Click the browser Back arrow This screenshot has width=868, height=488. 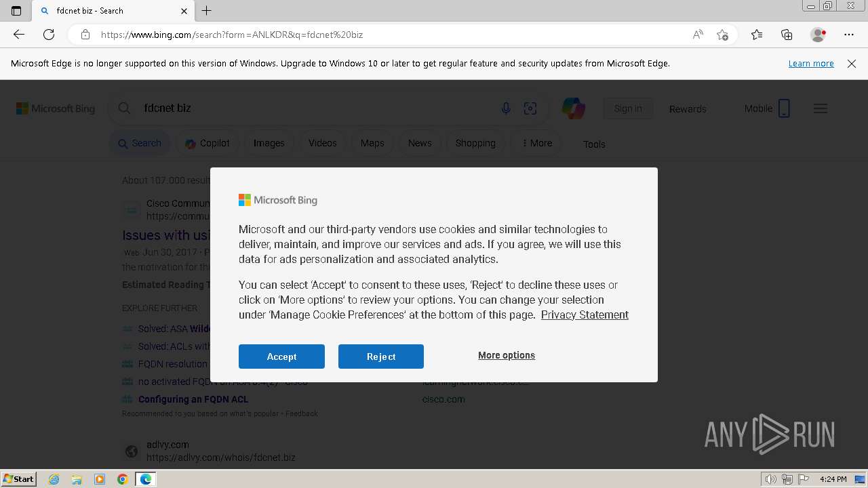(19, 35)
